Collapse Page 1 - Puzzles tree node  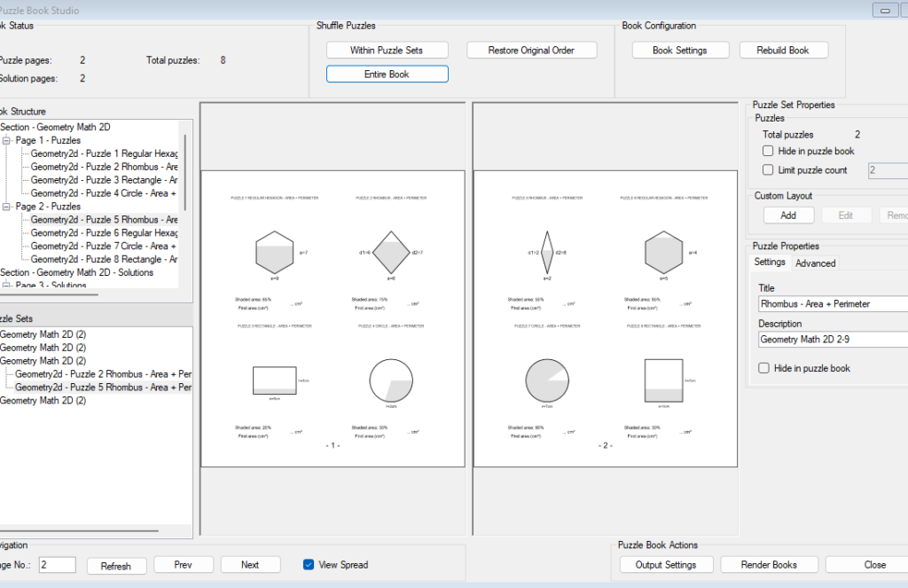coord(6,141)
